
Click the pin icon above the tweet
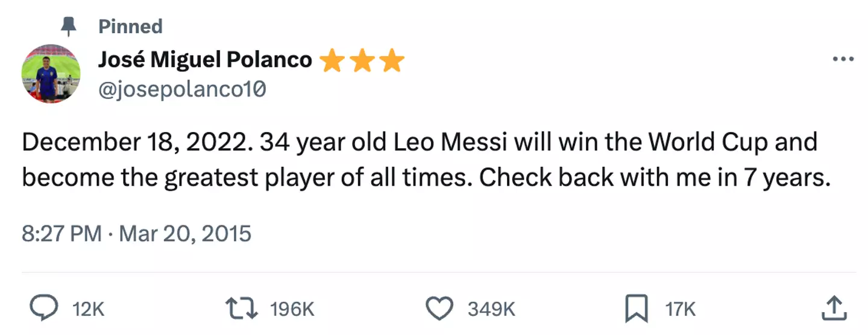click(x=70, y=27)
